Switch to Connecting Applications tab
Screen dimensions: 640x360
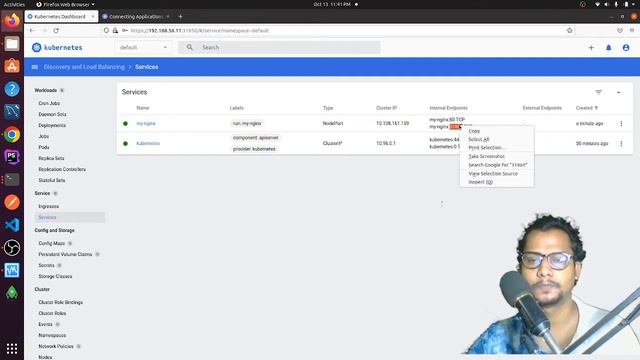tap(135, 16)
